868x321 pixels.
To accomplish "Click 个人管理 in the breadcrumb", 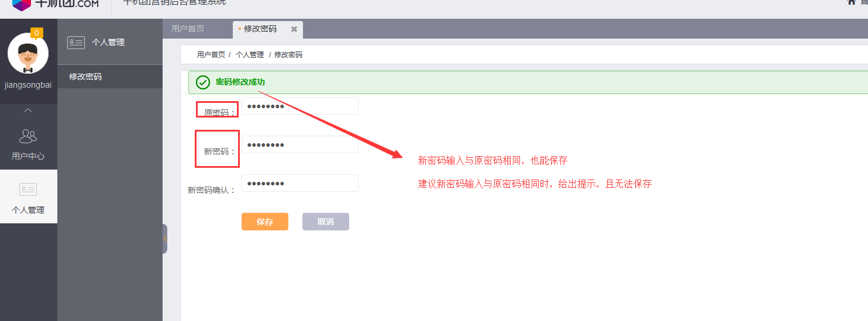I will point(250,54).
